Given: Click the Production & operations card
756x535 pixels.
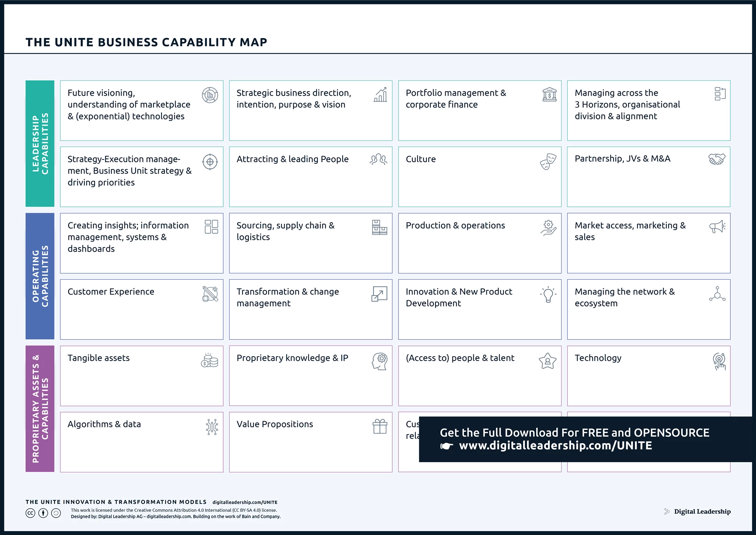Looking at the screenshot, I should [479, 243].
